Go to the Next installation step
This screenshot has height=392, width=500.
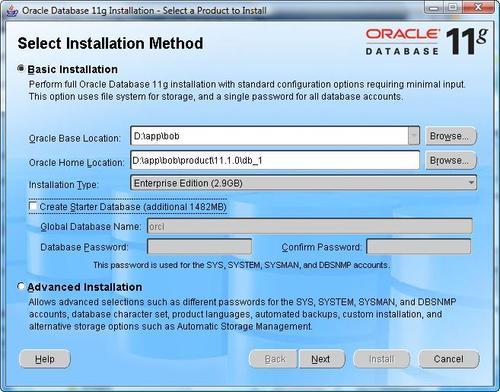pos(321,359)
